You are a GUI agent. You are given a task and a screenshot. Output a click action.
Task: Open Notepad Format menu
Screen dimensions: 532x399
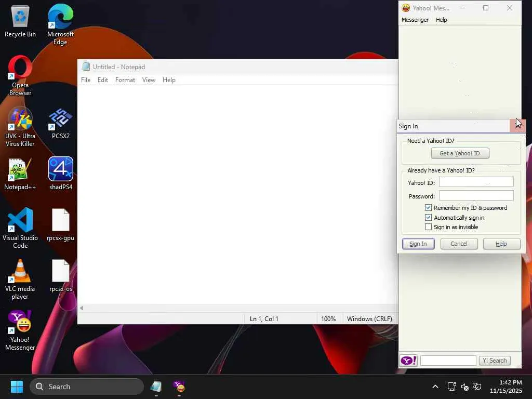tap(125, 80)
